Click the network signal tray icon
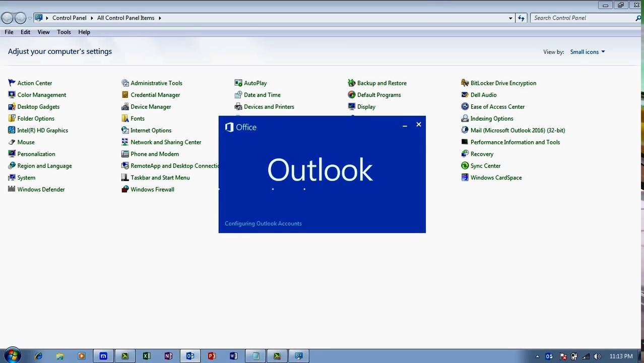This screenshot has height=363, width=644. tap(586, 356)
